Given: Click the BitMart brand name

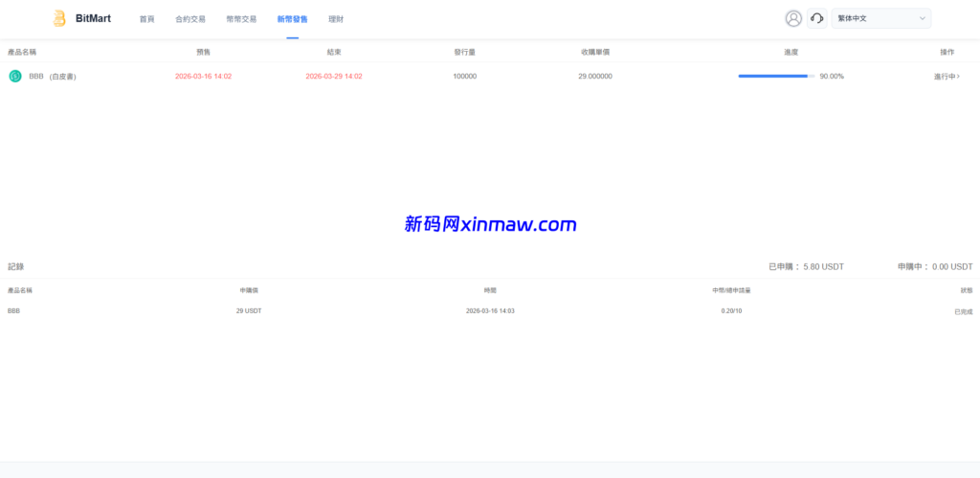Looking at the screenshot, I should click(x=93, y=19).
